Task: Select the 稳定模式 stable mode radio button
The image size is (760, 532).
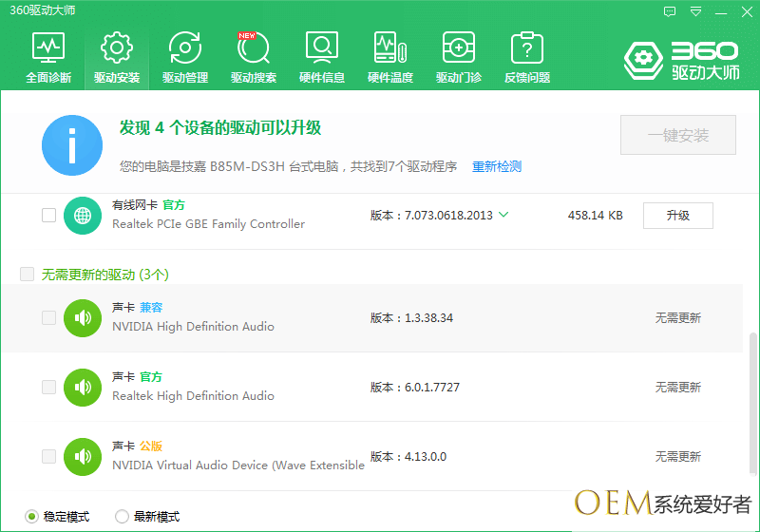Action: (31, 517)
